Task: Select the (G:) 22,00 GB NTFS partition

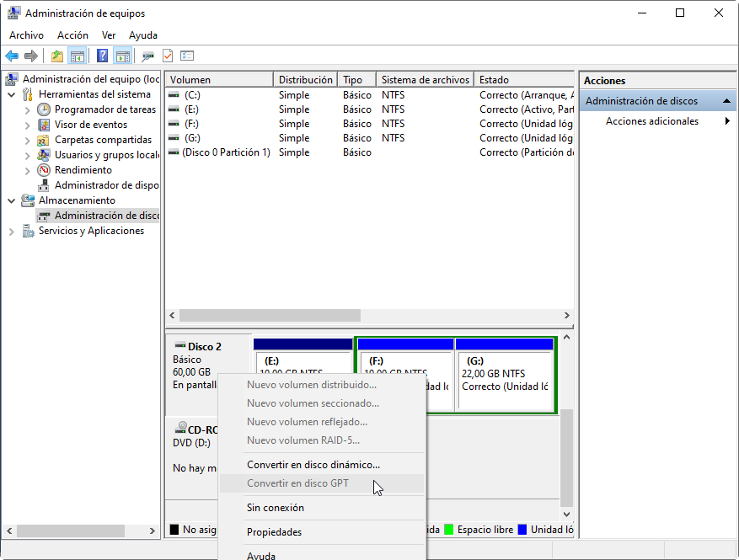Action: 504,375
